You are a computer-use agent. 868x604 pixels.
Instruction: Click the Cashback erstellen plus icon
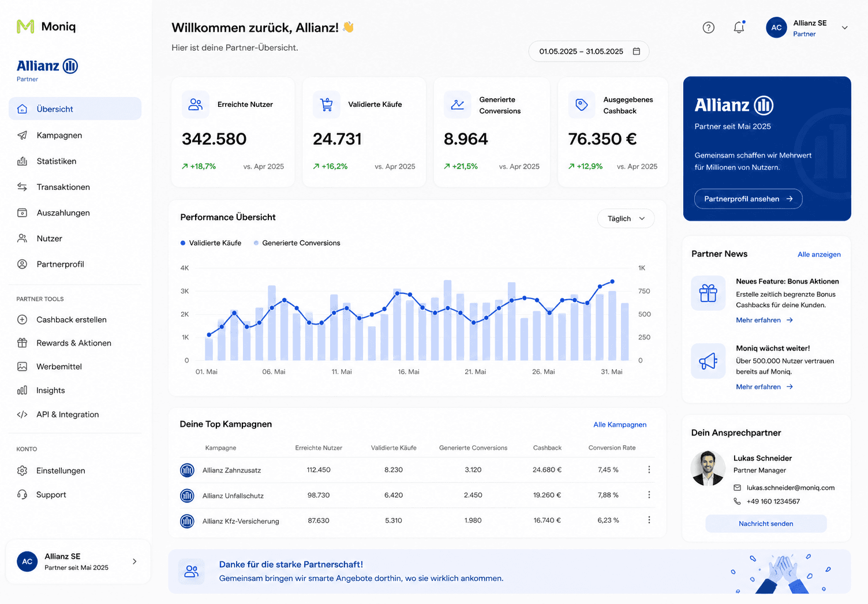click(x=22, y=319)
